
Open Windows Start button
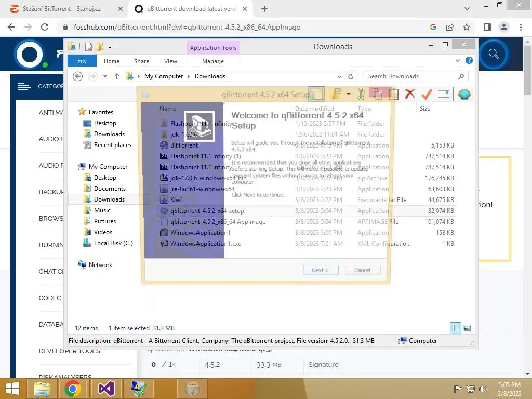tap(12, 389)
